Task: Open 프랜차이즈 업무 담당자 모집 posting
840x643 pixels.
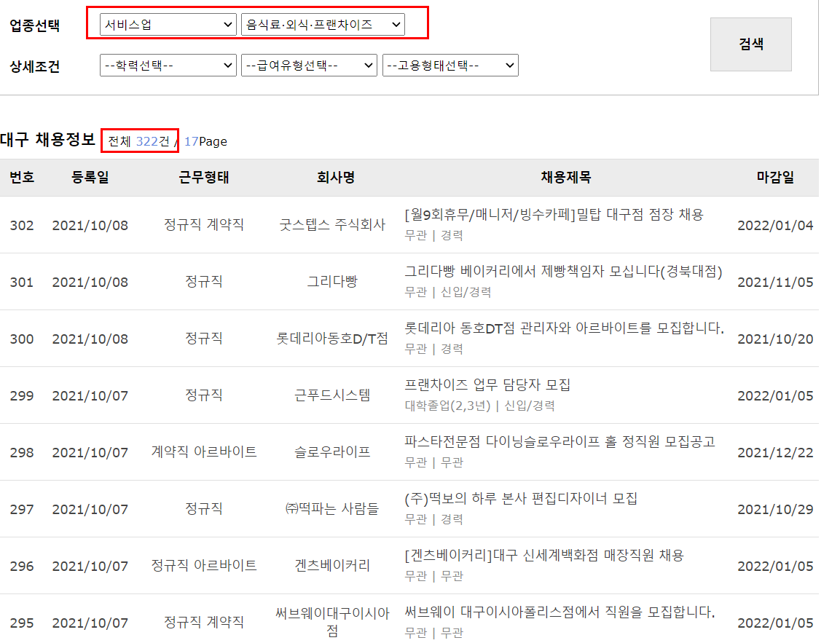Action: (x=487, y=385)
